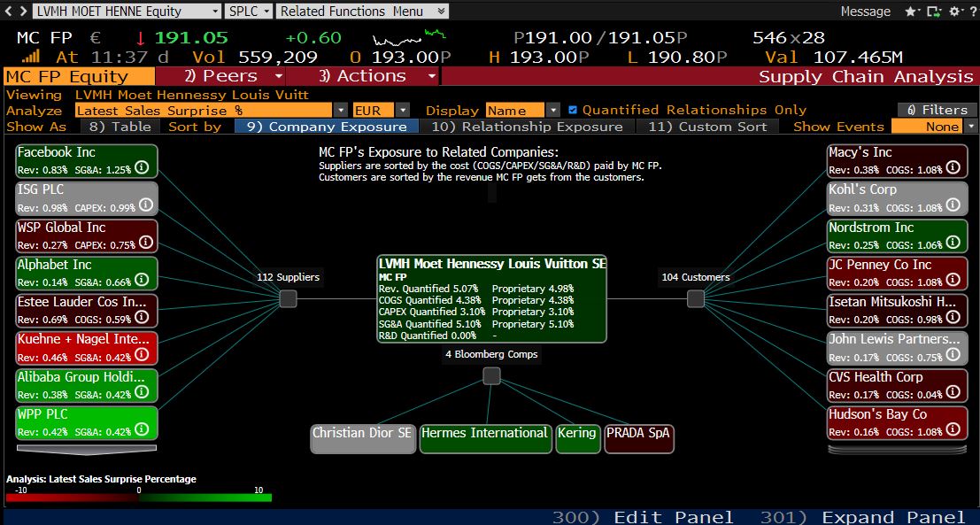
Task: Click the 112 Suppliers hub node
Action: [288, 299]
